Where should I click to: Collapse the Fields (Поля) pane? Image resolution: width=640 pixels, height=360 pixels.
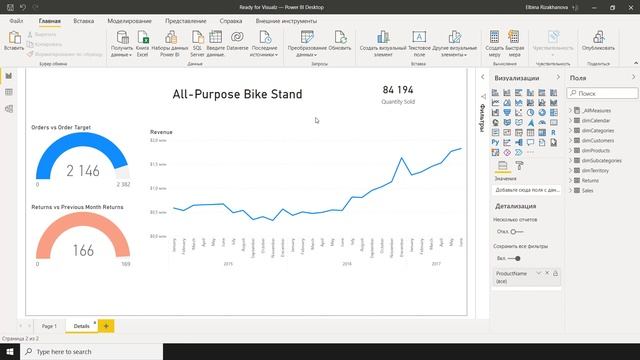point(633,77)
